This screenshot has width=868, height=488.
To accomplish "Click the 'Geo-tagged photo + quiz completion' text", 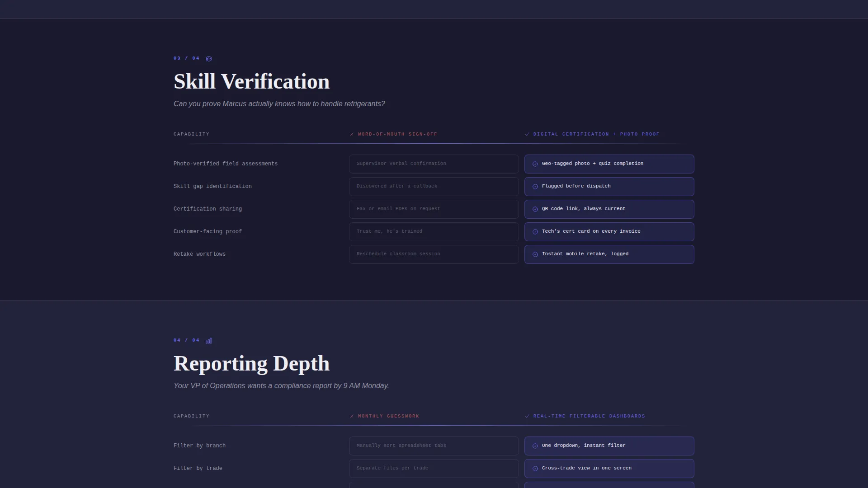I will pos(593,164).
